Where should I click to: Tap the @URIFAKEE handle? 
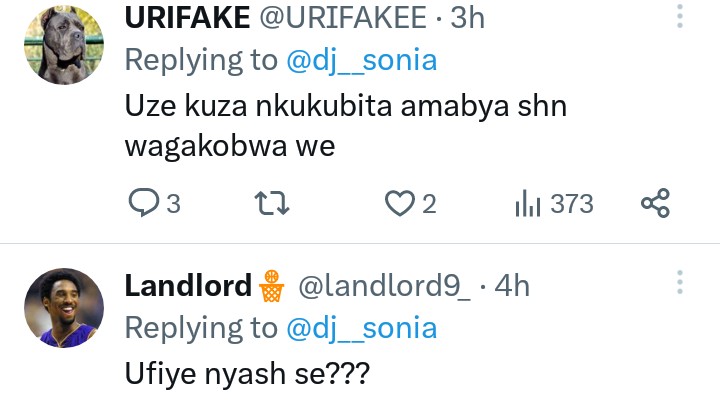(339, 18)
